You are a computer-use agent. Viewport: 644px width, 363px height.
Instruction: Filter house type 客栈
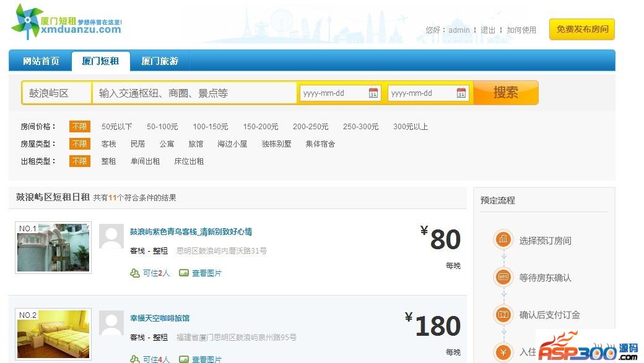coord(108,144)
